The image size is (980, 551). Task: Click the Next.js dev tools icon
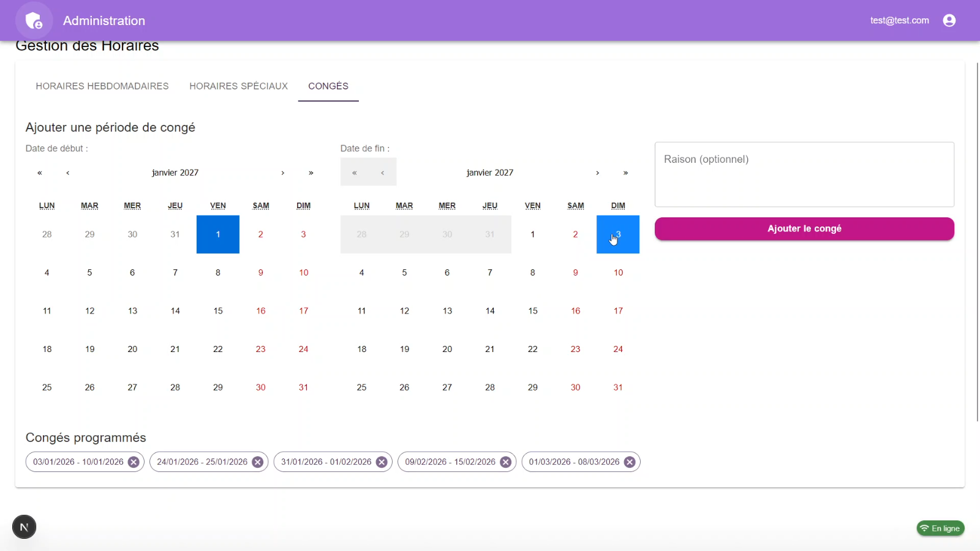[24, 527]
